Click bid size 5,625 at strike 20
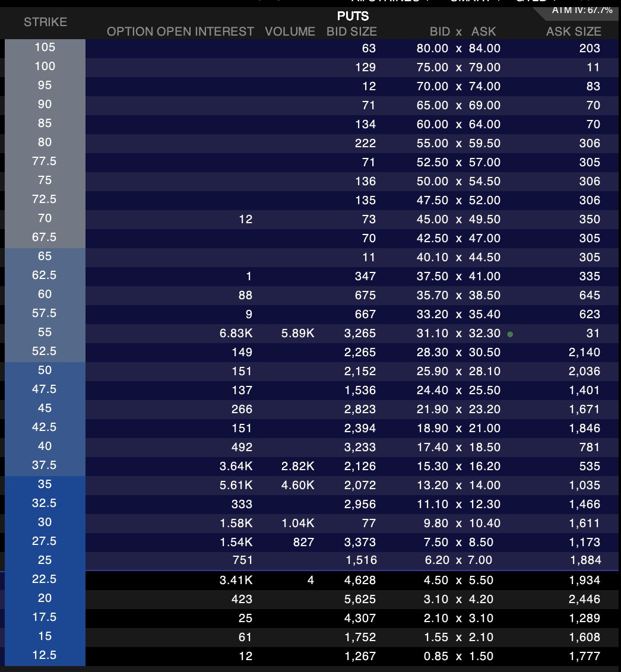Viewport: 621px width, 672px height. [360, 599]
